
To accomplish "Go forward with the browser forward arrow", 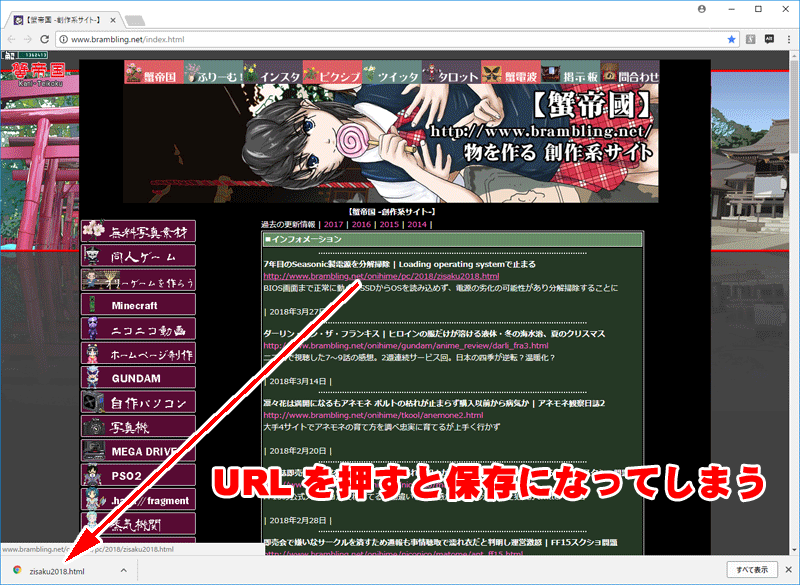I will click(x=28, y=39).
